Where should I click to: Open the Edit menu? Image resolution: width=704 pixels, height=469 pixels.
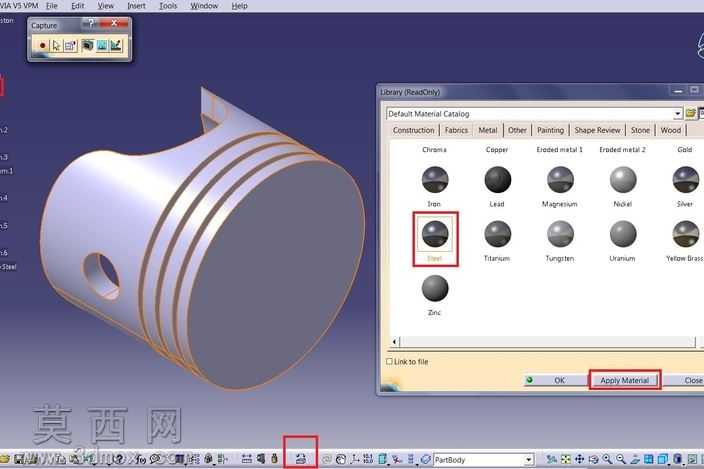tap(78, 6)
